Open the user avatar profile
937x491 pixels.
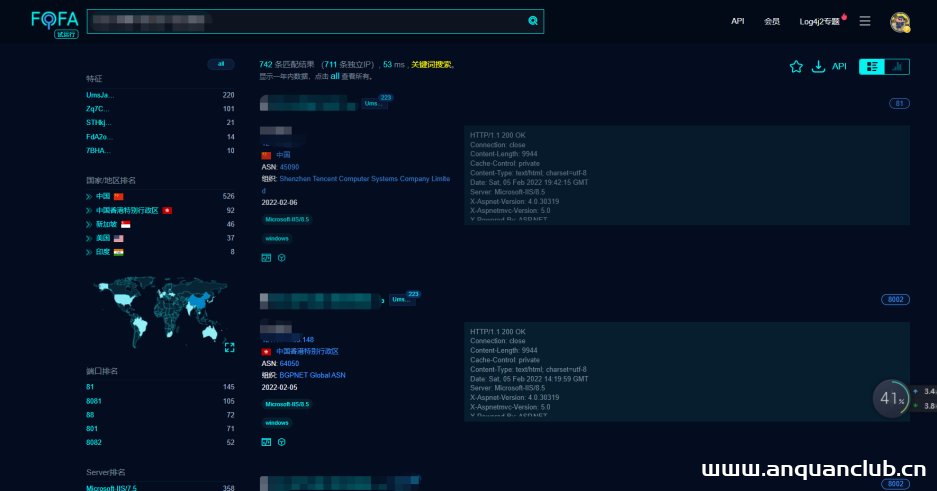point(900,21)
